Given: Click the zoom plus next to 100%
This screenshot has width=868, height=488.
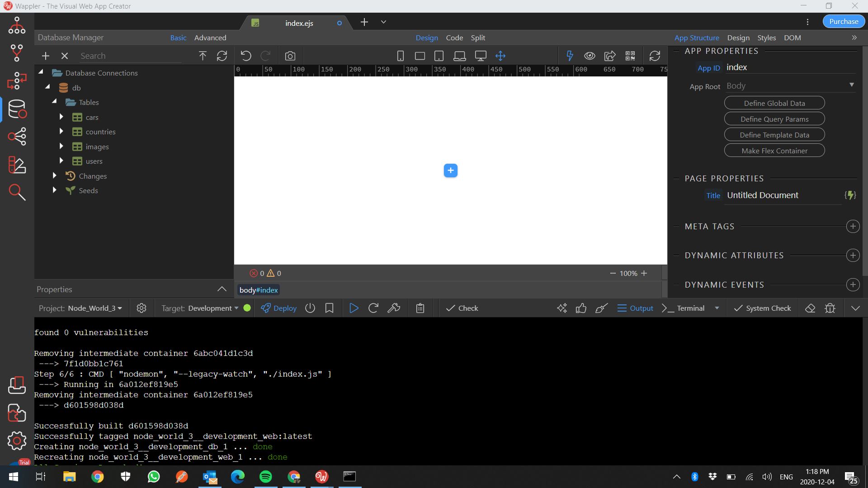Looking at the screenshot, I should [644, 273].
